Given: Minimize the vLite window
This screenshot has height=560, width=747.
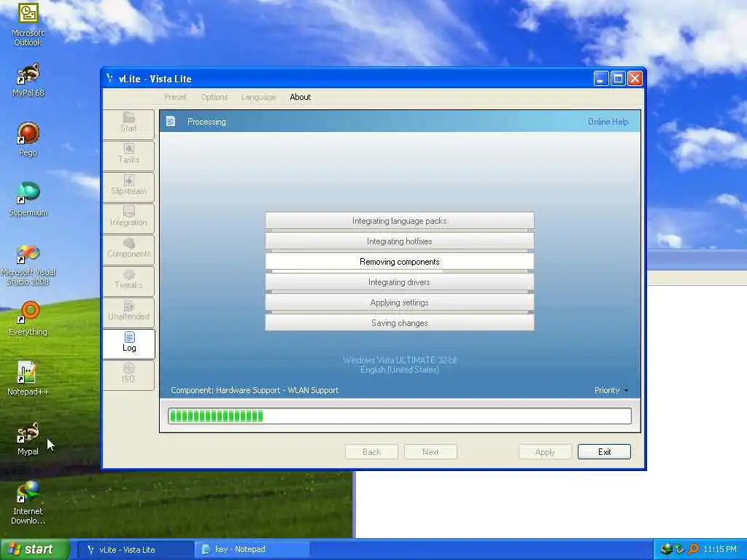Looking at the screenshot, I should coord(601,79).
